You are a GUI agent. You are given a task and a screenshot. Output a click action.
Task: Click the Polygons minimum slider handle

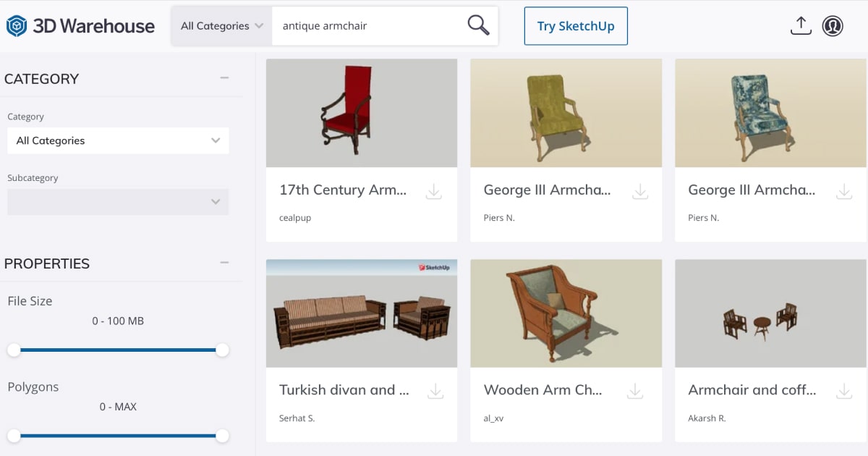tap(14, 436)
